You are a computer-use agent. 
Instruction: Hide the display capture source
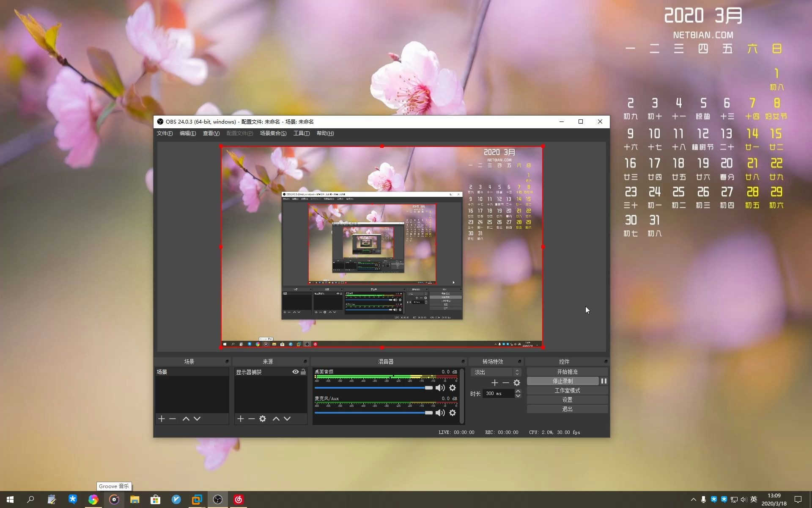[x=296, y=372]
